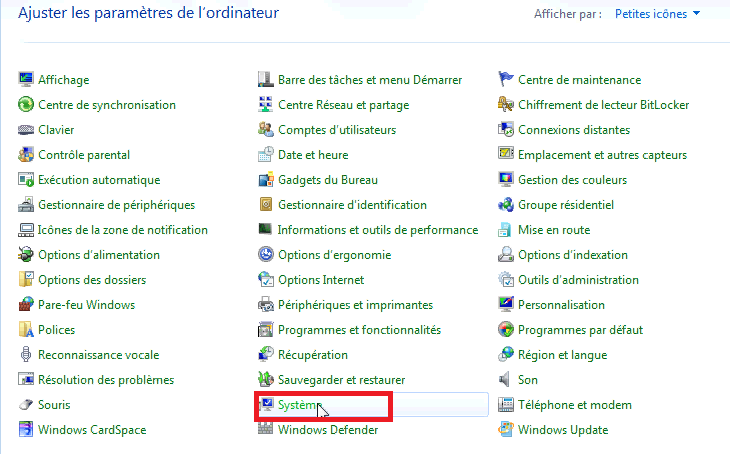Click Périphériques et imprimantes icon

click(265, 305)
